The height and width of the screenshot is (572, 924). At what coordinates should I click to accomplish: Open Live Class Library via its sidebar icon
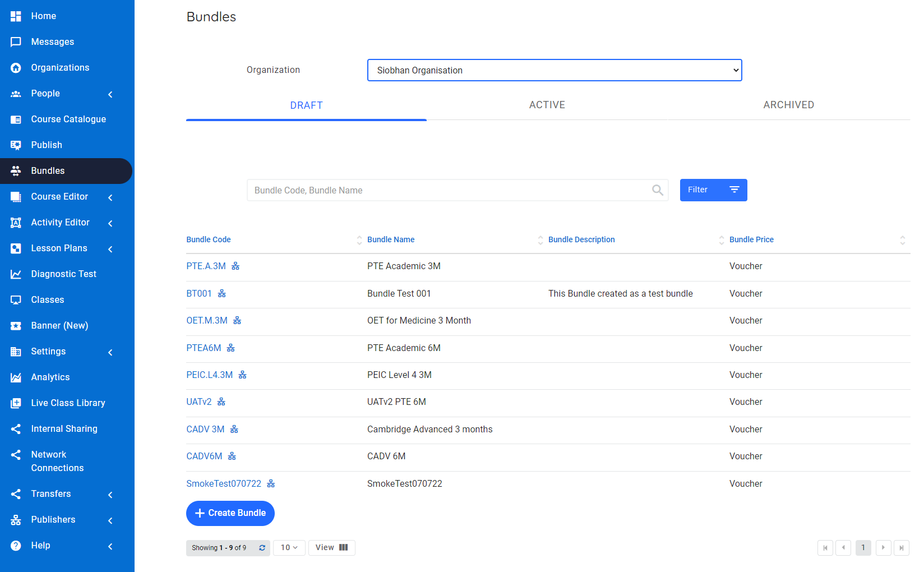[16, 403]
